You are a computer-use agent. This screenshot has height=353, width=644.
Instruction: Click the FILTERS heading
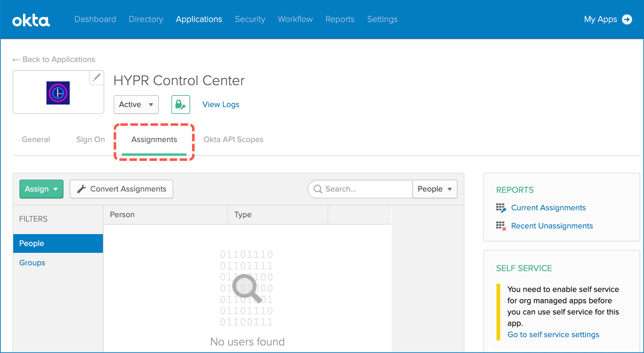click(33, 219)
